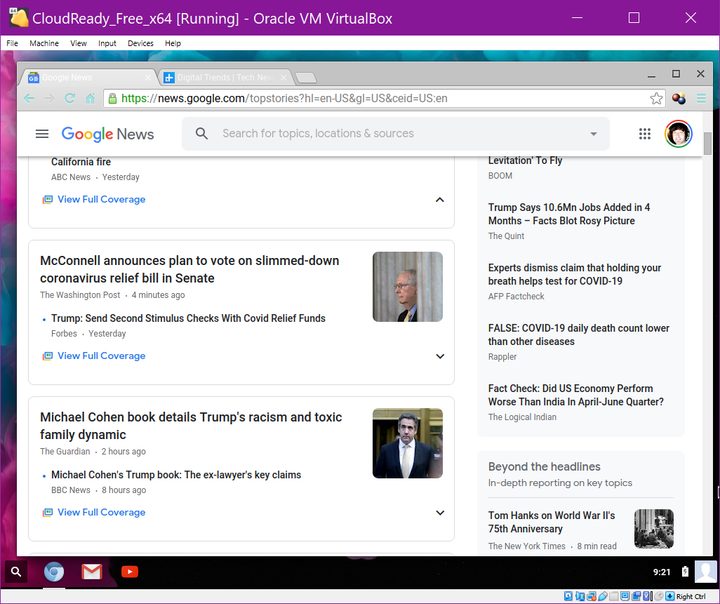720x604 pixels.
Task: Open YouTube from the shelf
Action: (x=129, y=572)
